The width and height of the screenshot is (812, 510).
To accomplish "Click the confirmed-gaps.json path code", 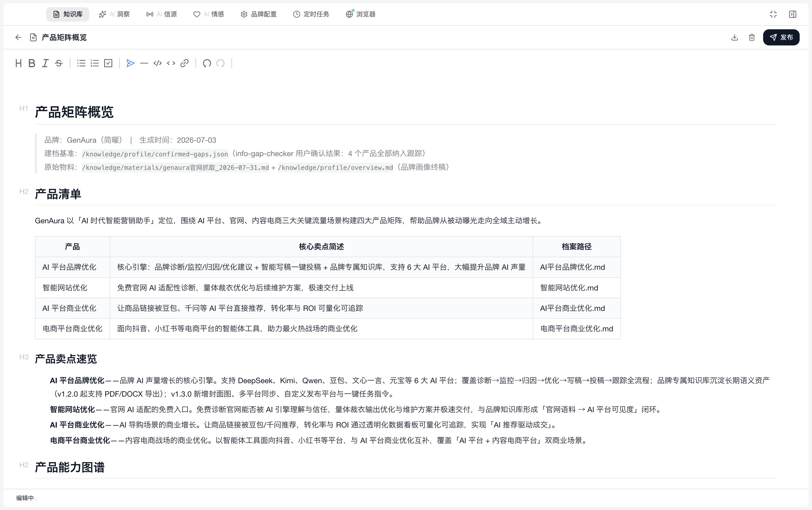I will (155, 154).
